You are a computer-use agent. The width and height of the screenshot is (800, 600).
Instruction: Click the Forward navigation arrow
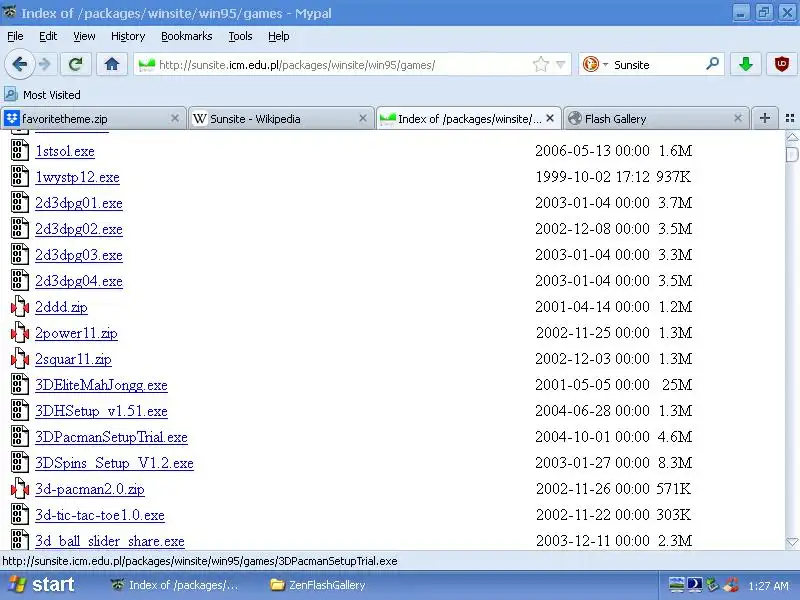(45, 65)
